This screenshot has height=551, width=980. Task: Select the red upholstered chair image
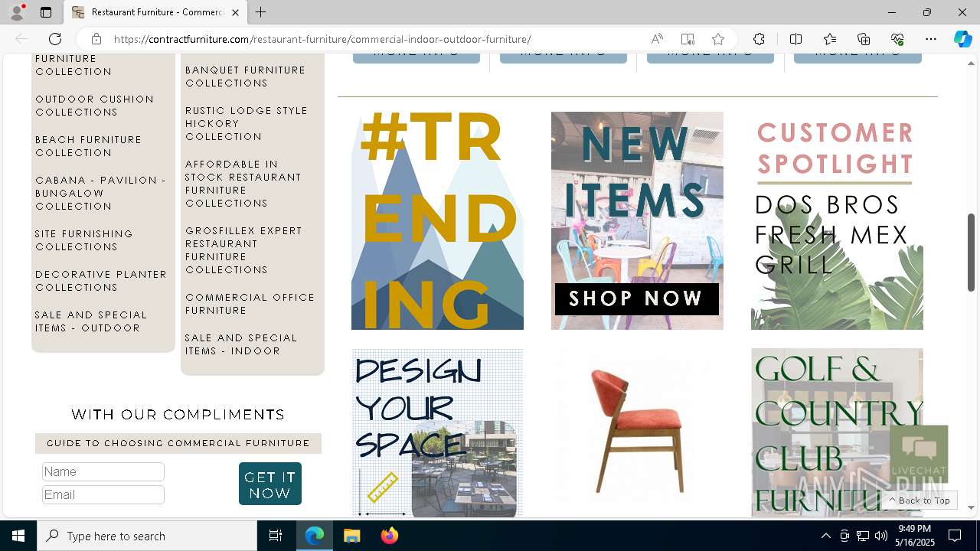pyautogui.click(x=637, y=433)
